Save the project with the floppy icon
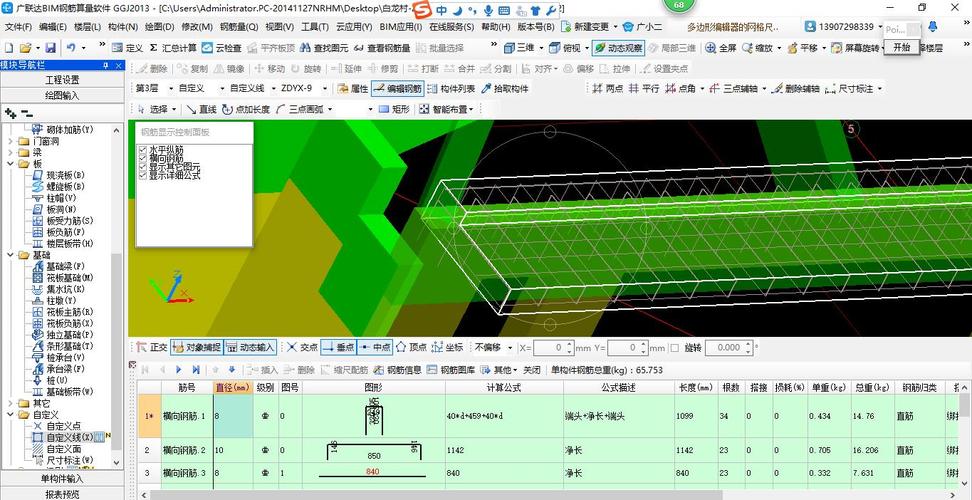972x500 pixels. 51,48
